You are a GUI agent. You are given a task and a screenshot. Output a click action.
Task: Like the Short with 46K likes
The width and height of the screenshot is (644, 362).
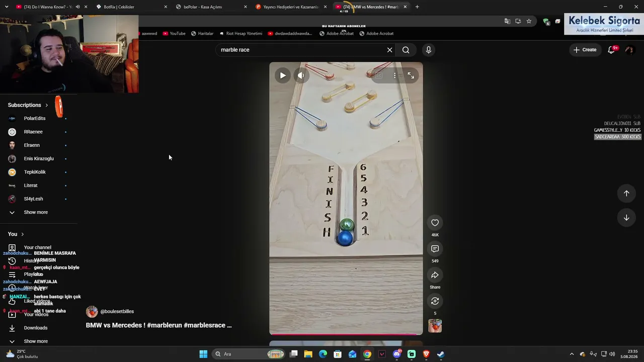coord(435,223)
